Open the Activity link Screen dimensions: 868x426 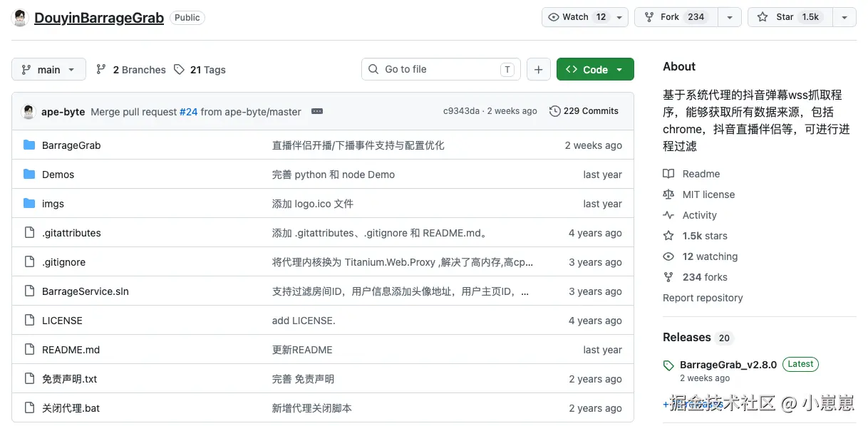point(690,214)
